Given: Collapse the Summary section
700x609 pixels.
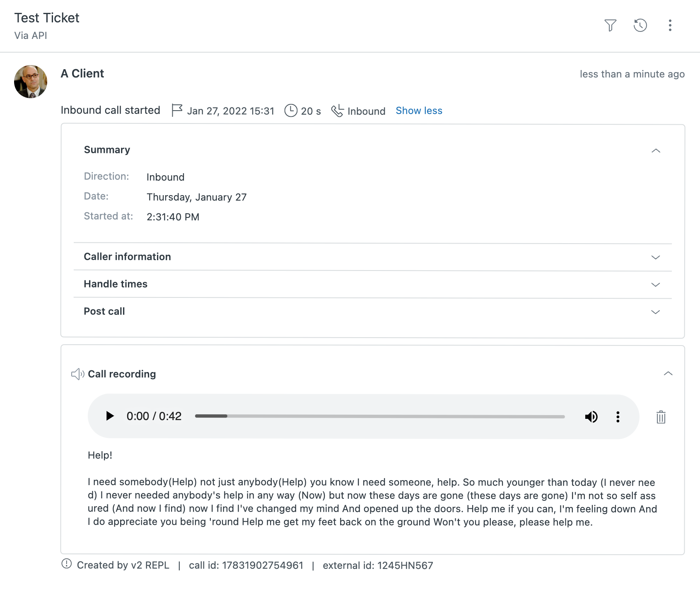Looking at the screenshot, I should pyautogui.click(x=656, y=150).
